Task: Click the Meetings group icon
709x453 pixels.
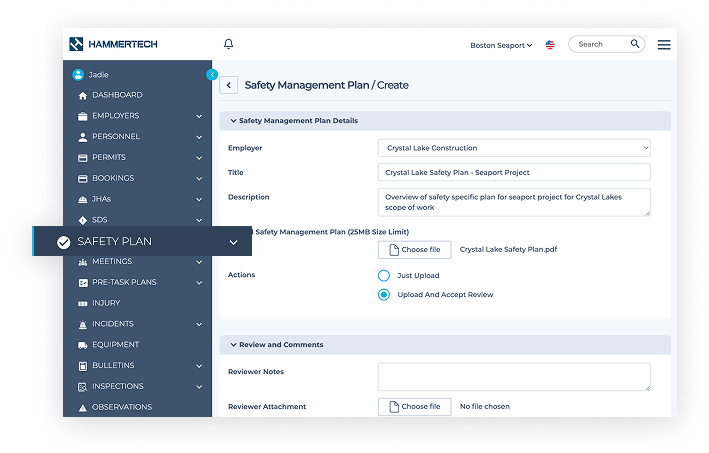Action: click(82, 262)
